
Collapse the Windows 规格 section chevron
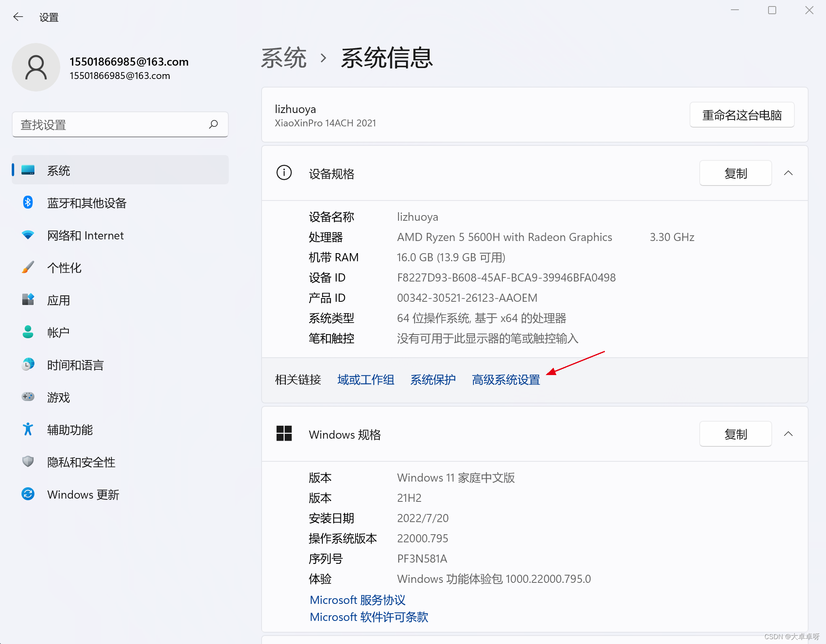click(788, 434)
